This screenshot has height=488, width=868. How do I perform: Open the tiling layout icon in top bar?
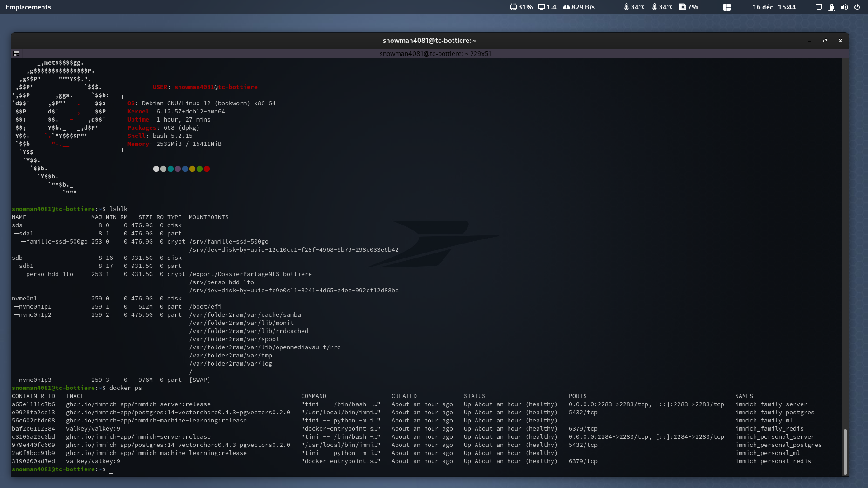point(727,7)
